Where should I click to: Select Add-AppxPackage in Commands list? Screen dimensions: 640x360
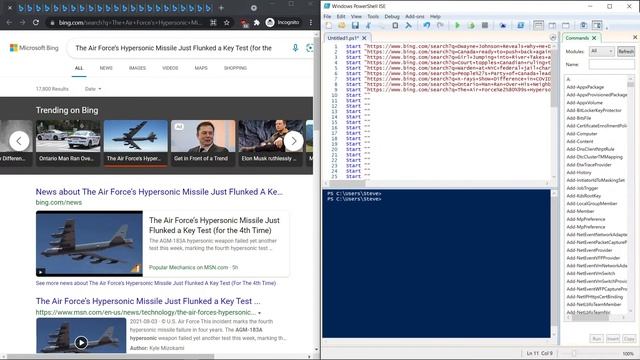[585, 87]
